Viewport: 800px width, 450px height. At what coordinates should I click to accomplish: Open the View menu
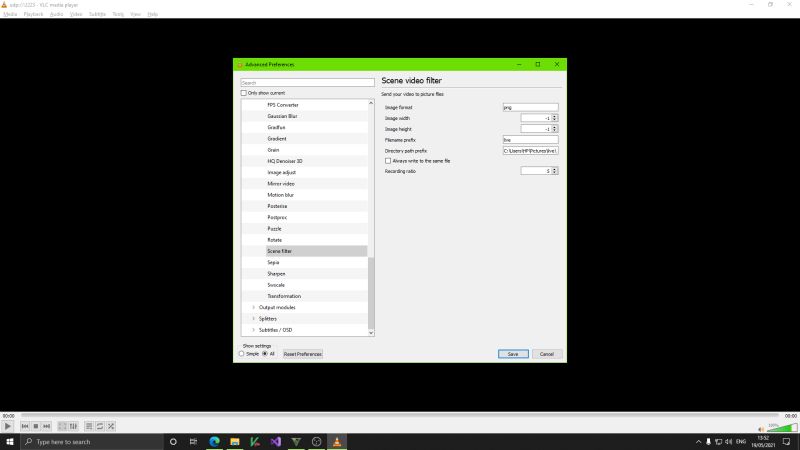(x=135, y=14)
